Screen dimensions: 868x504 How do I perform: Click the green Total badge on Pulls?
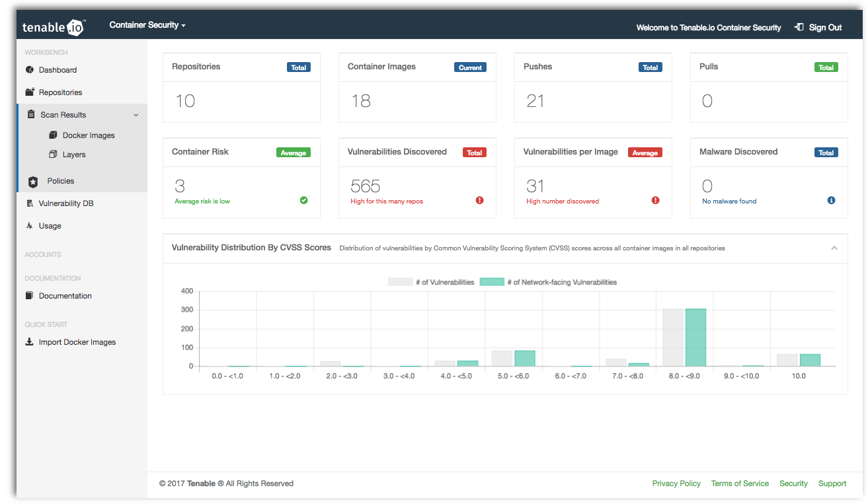(x=826, y=67)
